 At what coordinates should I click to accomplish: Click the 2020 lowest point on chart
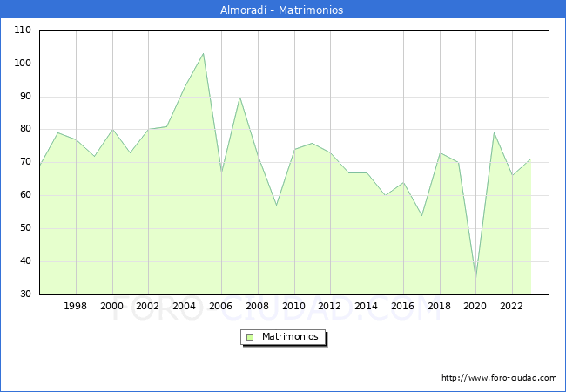pos(475,278)
